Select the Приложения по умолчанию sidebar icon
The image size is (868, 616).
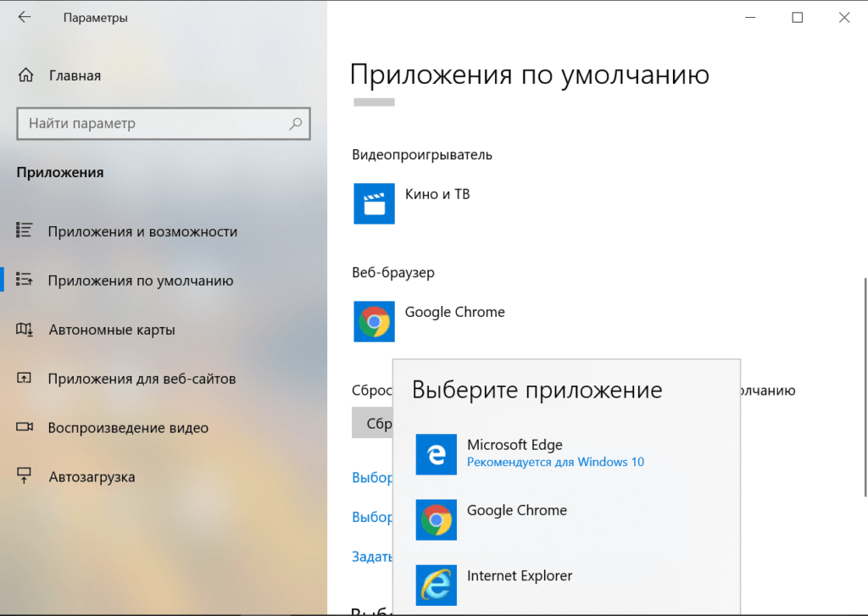[25, 280]
